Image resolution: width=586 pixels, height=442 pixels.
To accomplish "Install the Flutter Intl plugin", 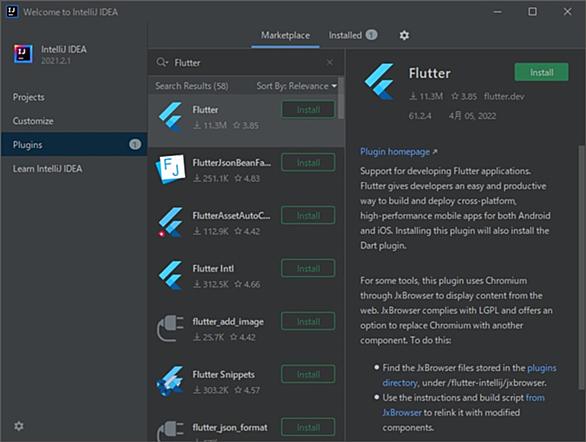I will pyautogui.click(x=308, y=268).
